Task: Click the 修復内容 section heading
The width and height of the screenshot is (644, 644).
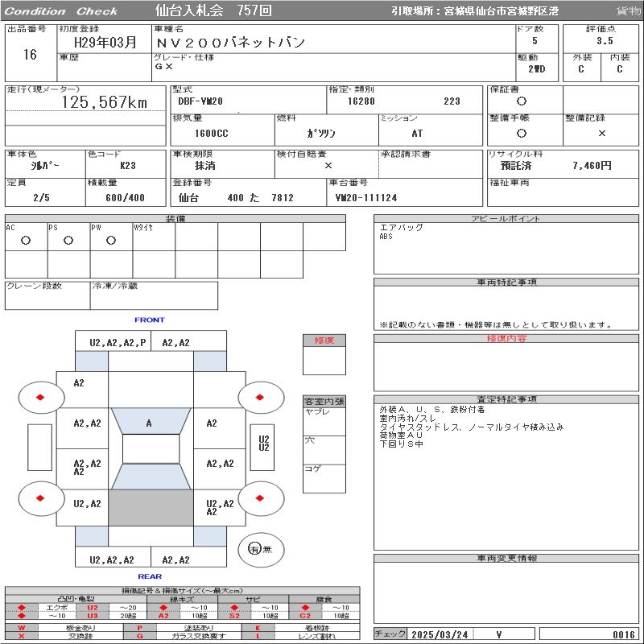Action: pos(507,339)
